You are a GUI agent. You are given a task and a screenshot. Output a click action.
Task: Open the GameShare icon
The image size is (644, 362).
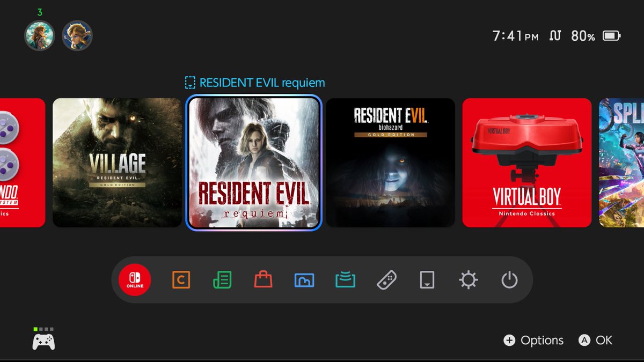click(x=346, y=280)
